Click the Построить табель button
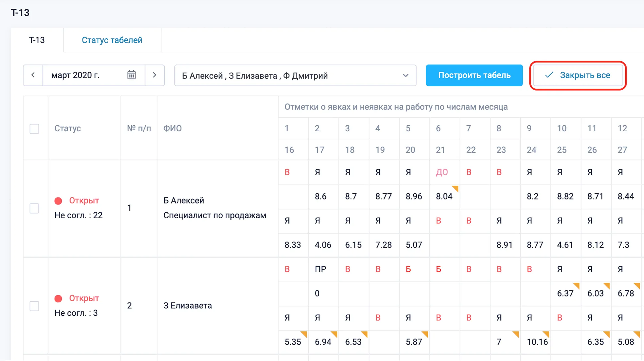Viewport: 644px width, 361px height. coord(474,75)
